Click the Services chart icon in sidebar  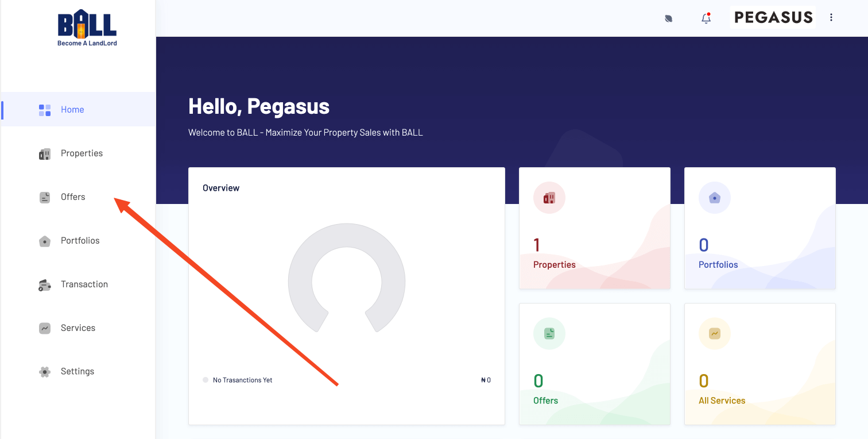pyautogui.click(x=45, y=328)
